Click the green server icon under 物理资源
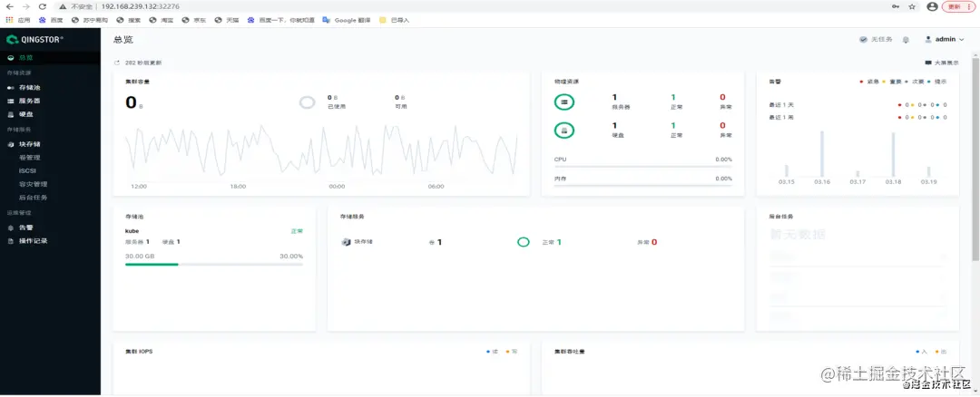 tap(564, 102)
